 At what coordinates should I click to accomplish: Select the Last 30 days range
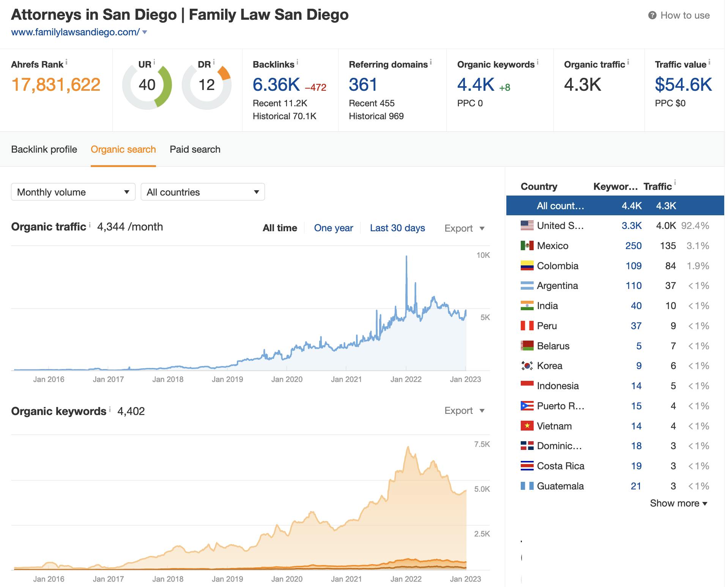tap(397, 228)
